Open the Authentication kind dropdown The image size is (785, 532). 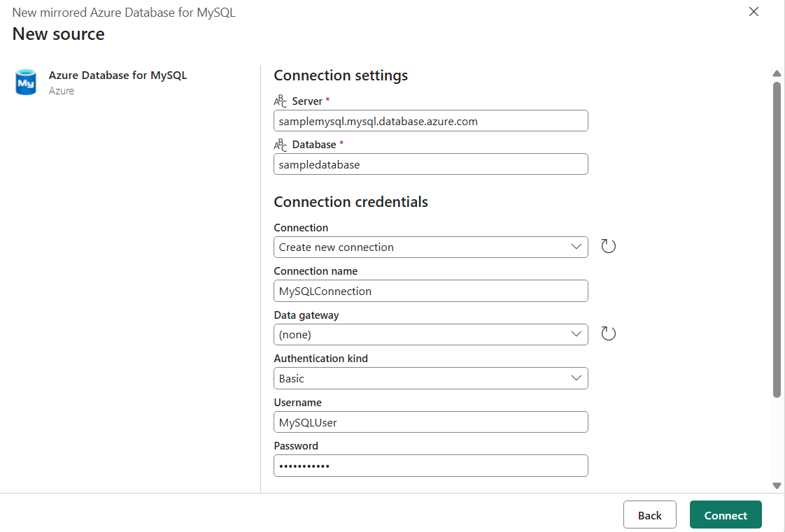(x=430, y=378)
